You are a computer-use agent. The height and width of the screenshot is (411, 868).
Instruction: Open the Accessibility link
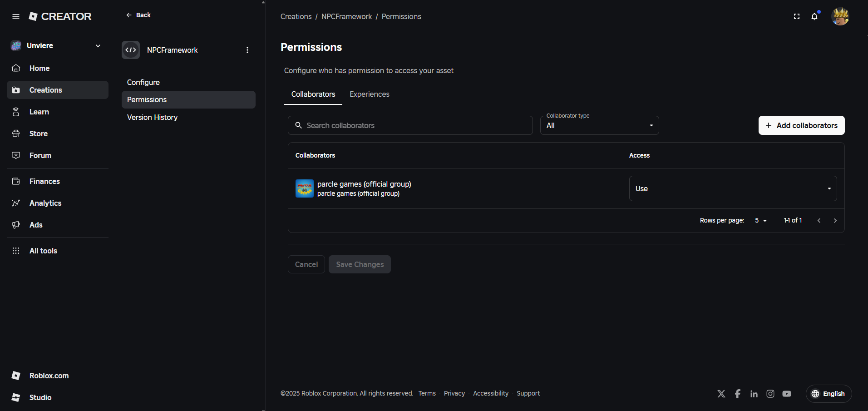[x=491, y=393]
